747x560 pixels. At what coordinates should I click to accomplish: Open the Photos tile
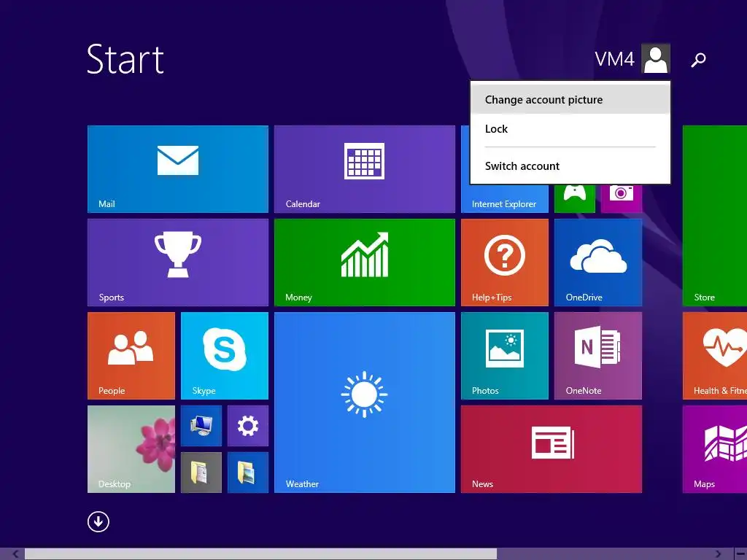505,356
